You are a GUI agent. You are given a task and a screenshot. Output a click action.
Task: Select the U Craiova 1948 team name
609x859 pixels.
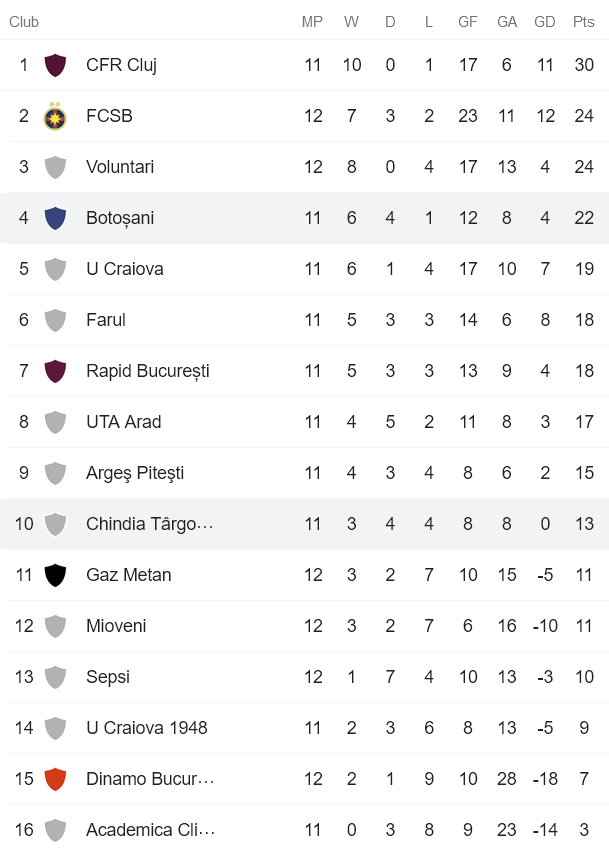[x=146, y=728]
